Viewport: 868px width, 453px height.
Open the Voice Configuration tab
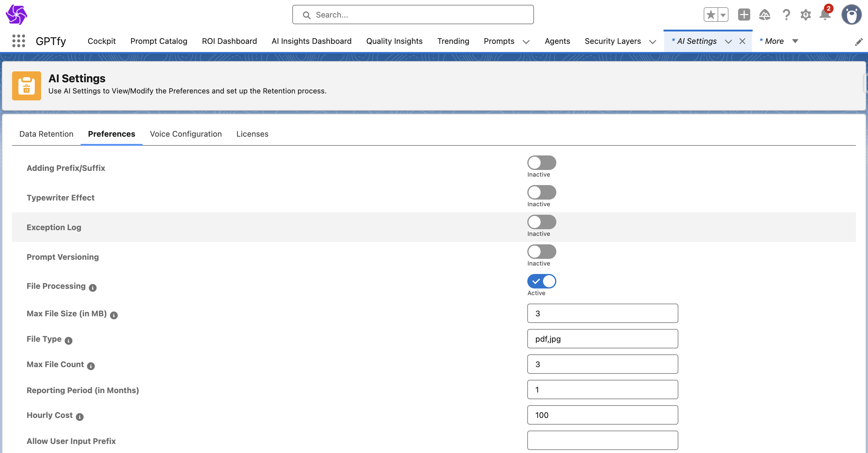[186, 134]
